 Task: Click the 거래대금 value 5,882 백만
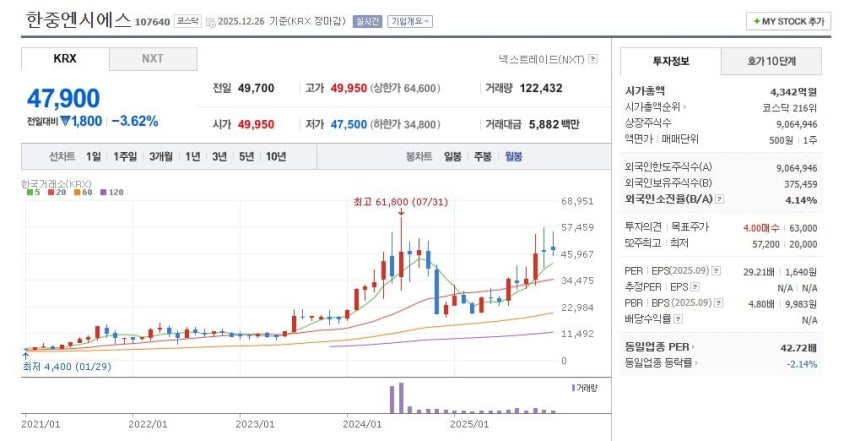(x=554, y=125)
